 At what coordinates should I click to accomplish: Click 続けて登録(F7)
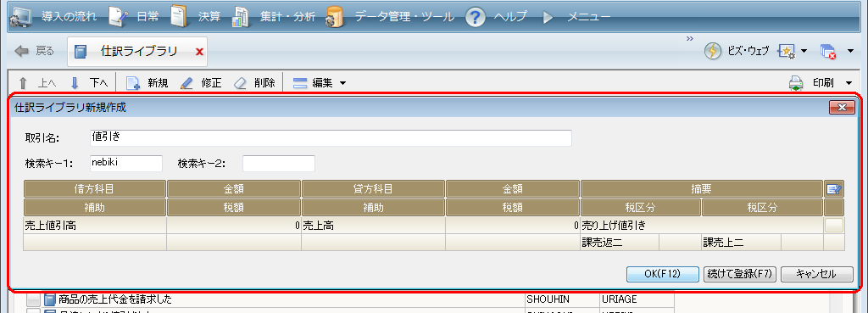(741, 274)
